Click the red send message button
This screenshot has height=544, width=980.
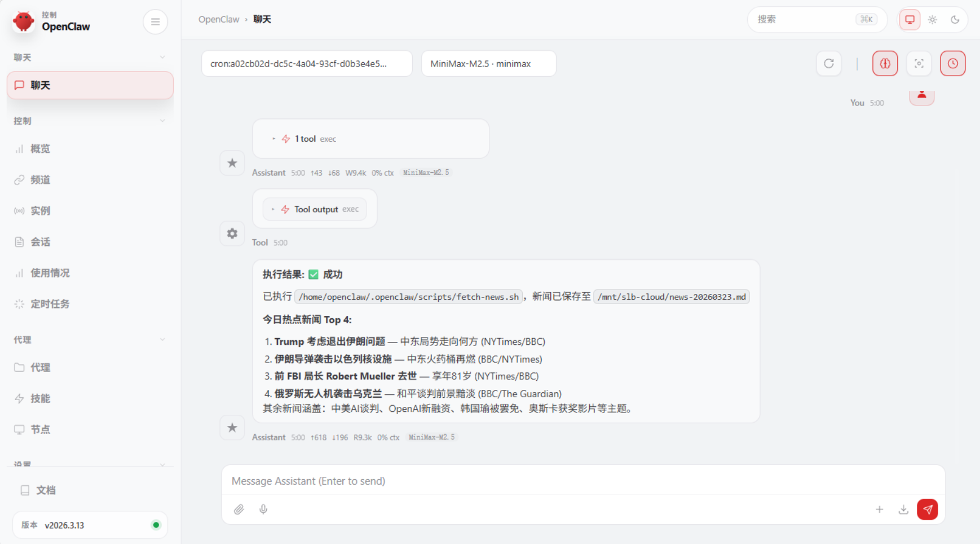tap(927, 509)
